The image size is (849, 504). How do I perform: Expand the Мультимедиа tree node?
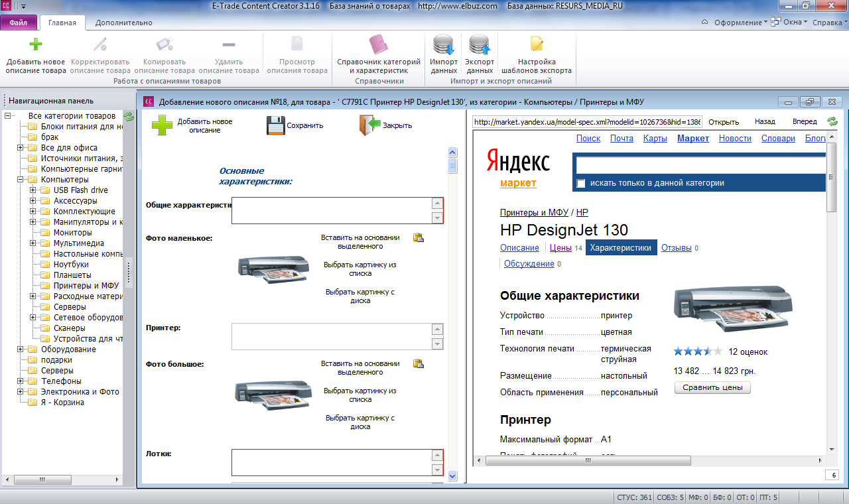pos(33,243)
